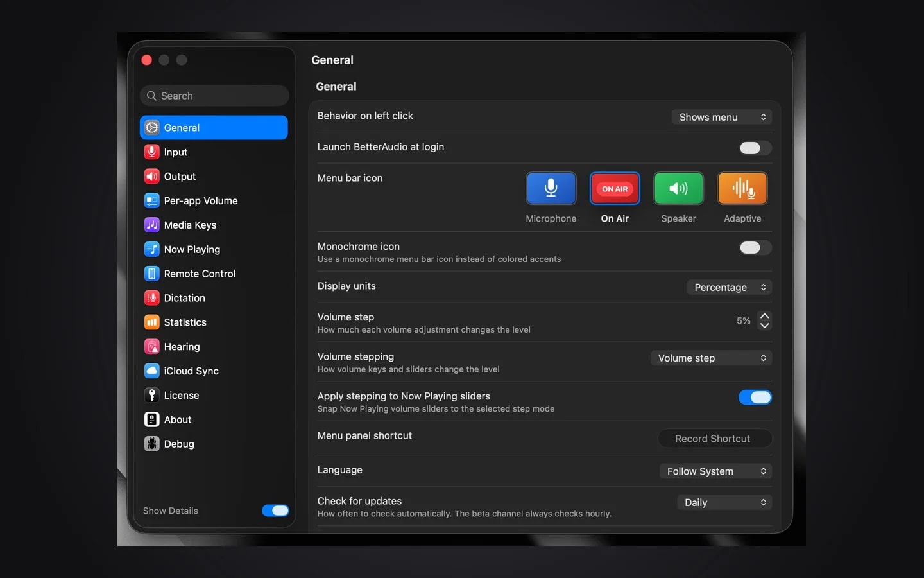Open the Debug section
This screenshot has height=578, width=924.
pos(214,444)
